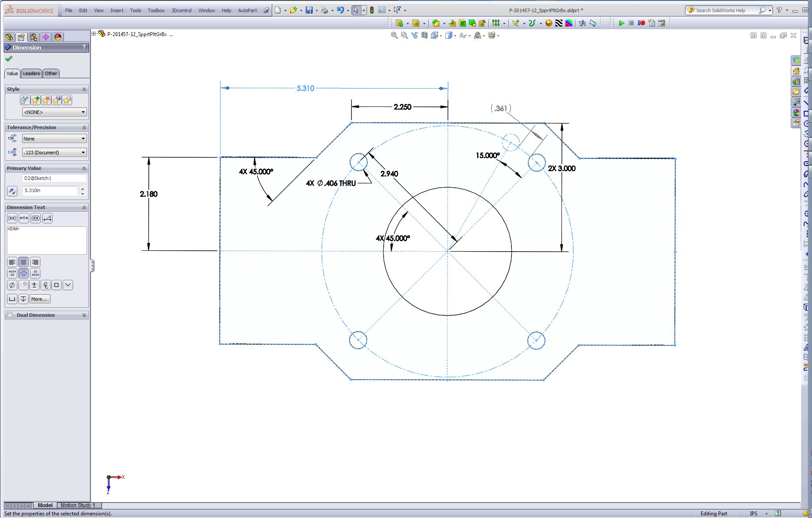Click the Undo arrow icon

click(340, 10)
